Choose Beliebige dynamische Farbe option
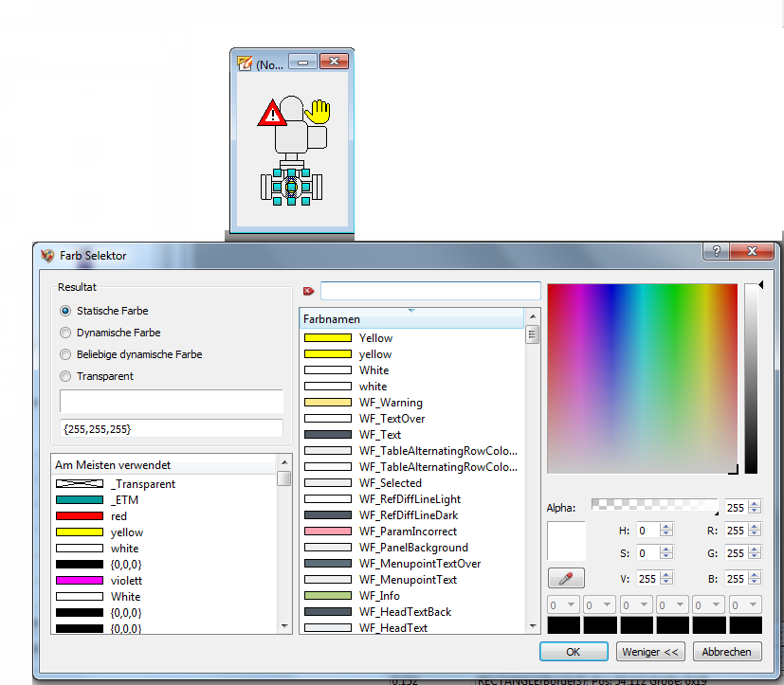 point(65,354)
